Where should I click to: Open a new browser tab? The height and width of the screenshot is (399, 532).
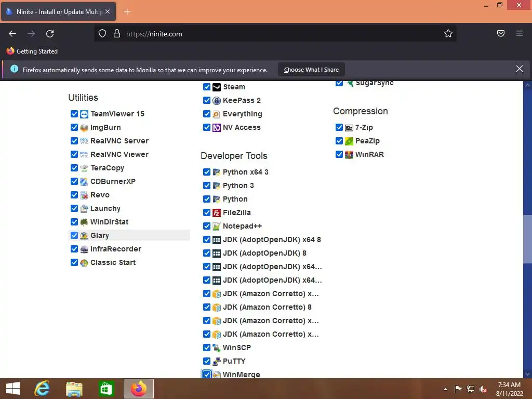point(127,12)
